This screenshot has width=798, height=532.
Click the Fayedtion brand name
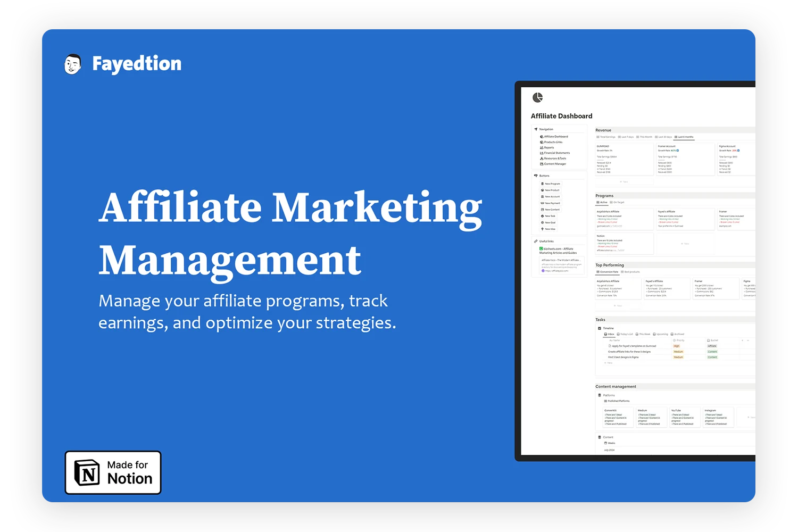pyautogui.click(x=137, y=64)
